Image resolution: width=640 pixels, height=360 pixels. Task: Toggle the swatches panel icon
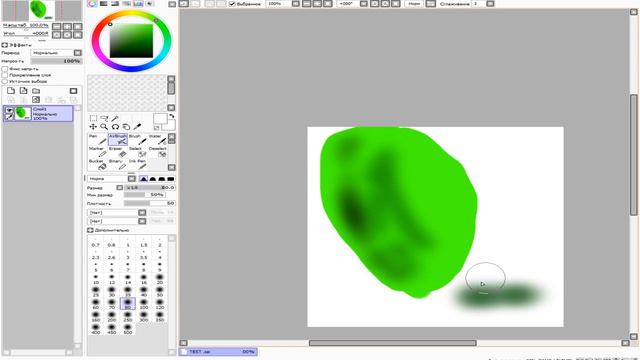coord(138,4)
